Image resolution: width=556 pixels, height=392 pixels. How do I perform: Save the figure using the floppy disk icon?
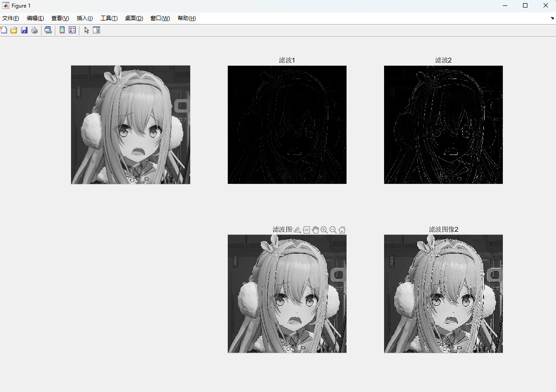coord(24,30)
